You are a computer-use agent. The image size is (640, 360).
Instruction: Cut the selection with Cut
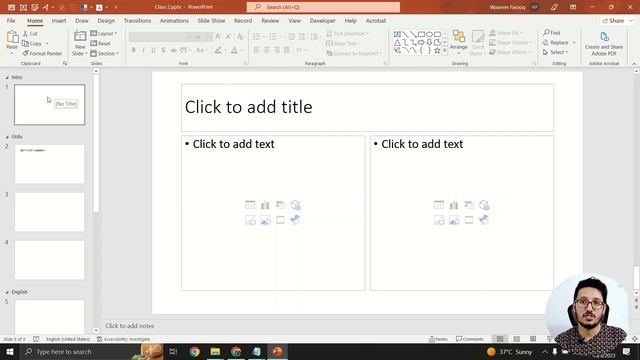point(30,33)
